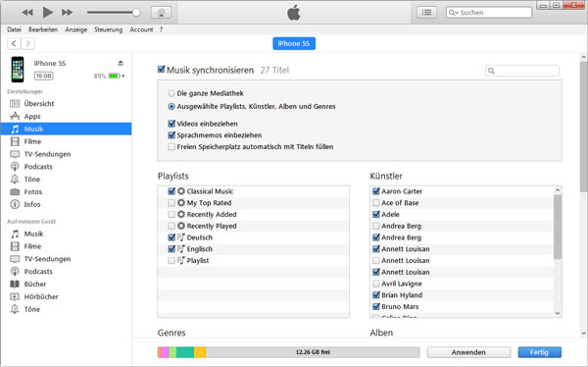Click the music filter search box
Screen dimensions: 588x367
[522, 71]
